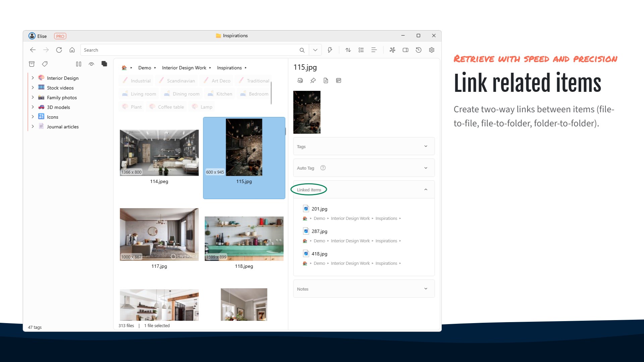Toggle the eye visibility icon in sidebar
The height and width of the screenshot is (362, 644).
tap(91, 64)
